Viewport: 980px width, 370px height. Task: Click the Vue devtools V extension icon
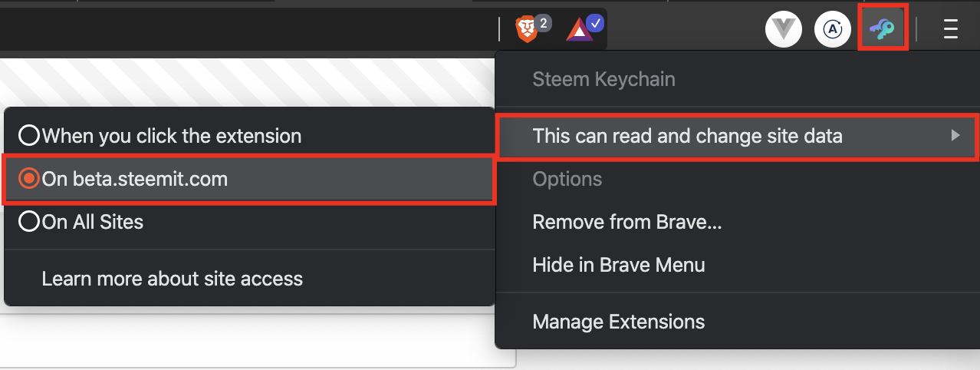784,29
